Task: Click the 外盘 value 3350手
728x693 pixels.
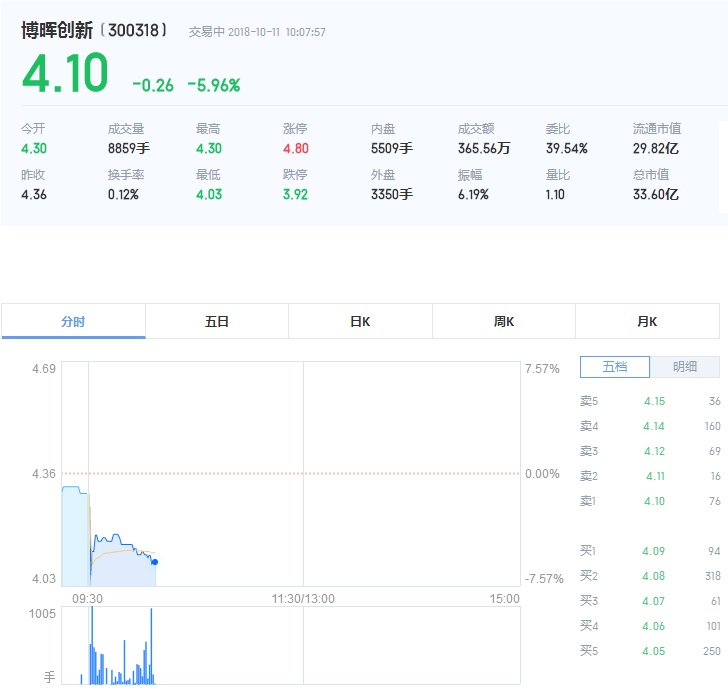Action: [x=392, y=194]
